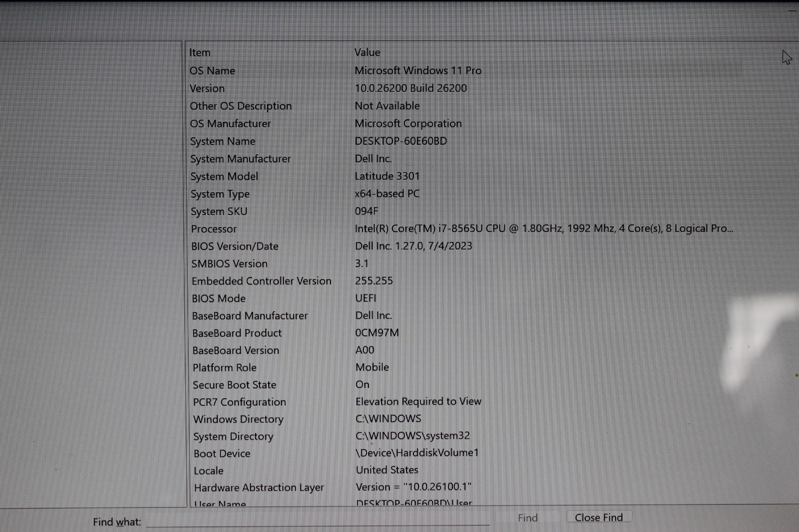Select the 10.0.26200 Build 26200 value

coord(411,88)
